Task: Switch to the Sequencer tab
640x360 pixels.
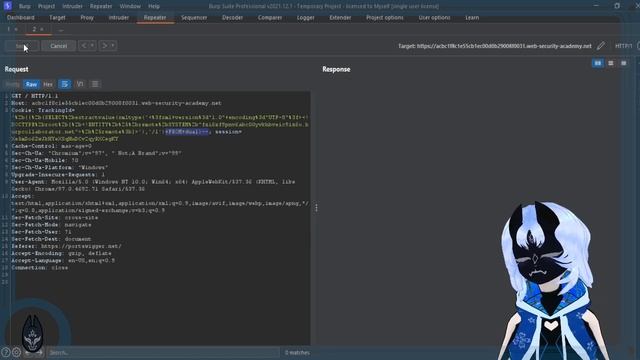Action: coord(194,18)
